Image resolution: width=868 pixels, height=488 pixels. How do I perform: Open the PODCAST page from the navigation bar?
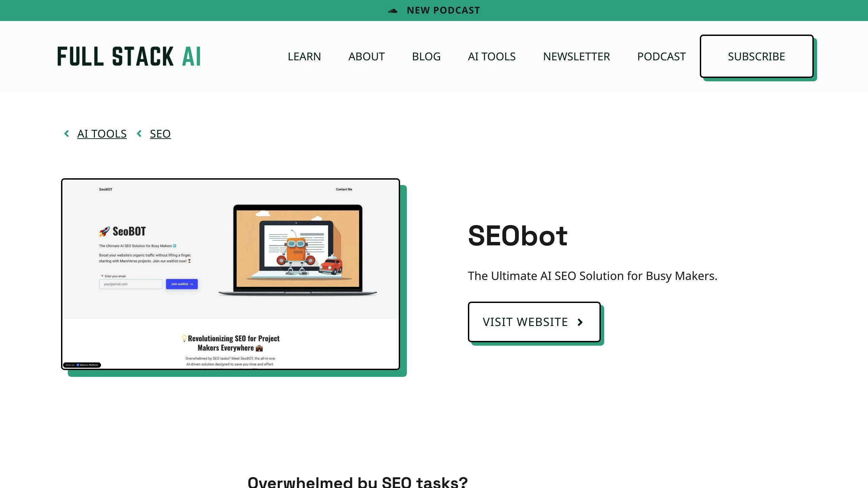coord(661,56)
